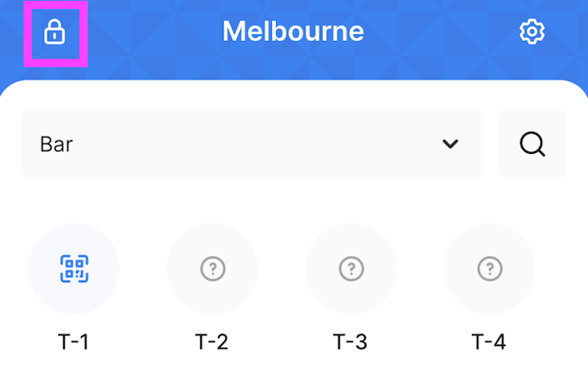Choose the T-3 table label
The image size is (588, 378).
[x=350, y=342]
